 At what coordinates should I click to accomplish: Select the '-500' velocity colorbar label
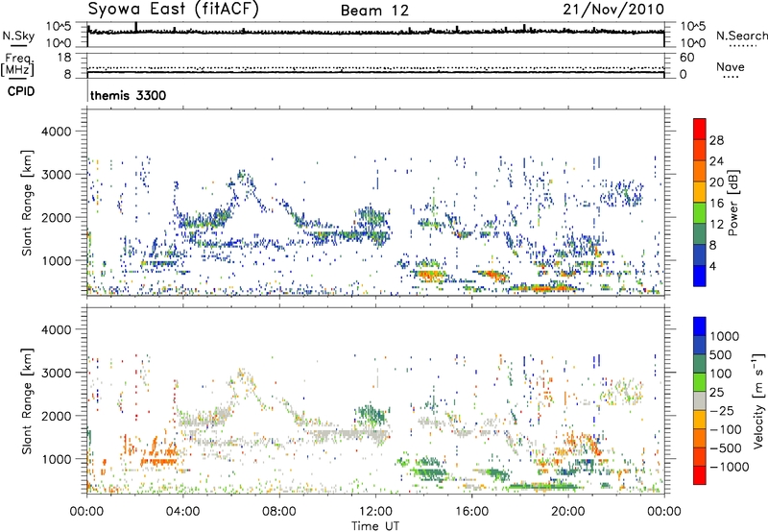click(726, 448)
